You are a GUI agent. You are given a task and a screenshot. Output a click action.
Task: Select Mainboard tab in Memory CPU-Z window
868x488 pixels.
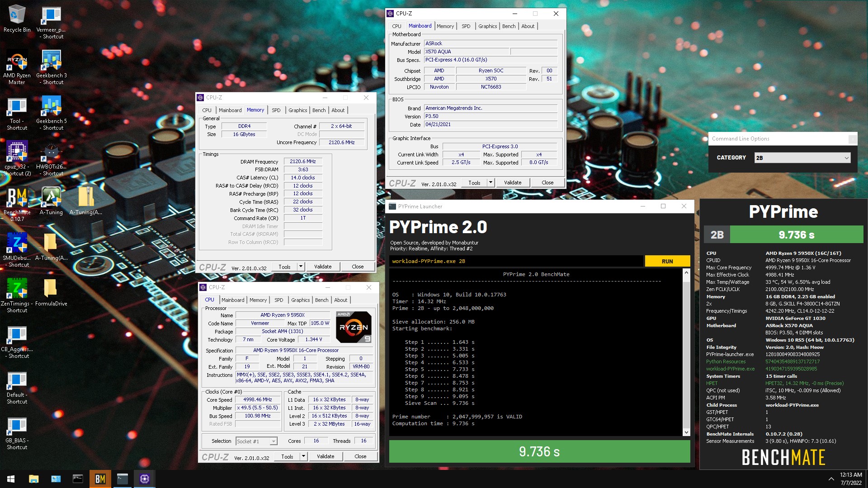point(230,110)
